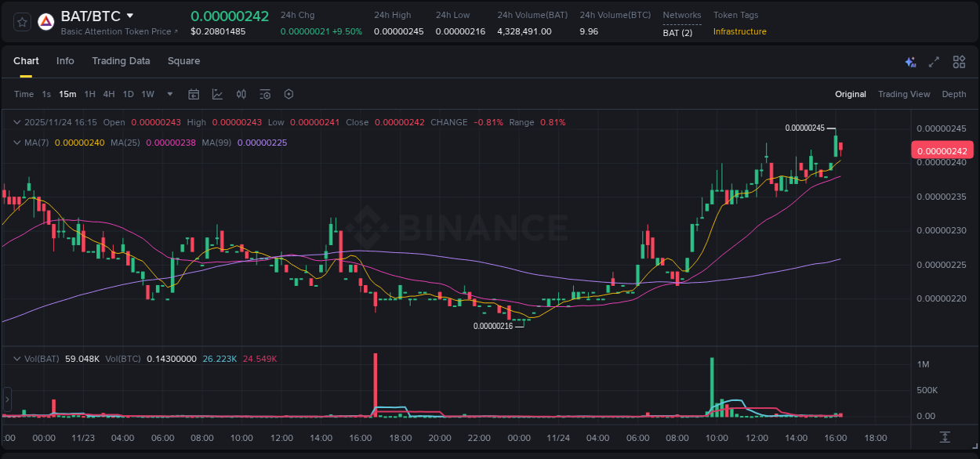980x459 pixels.
Task: Expand the chart to fullscreen via arrows icon
Action: pos(935,61)
